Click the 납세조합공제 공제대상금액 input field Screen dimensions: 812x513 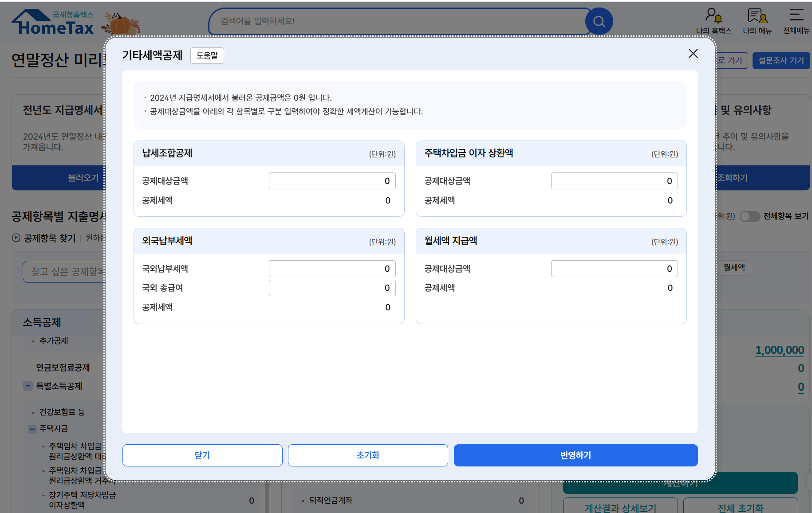click(x=332, y=180)
